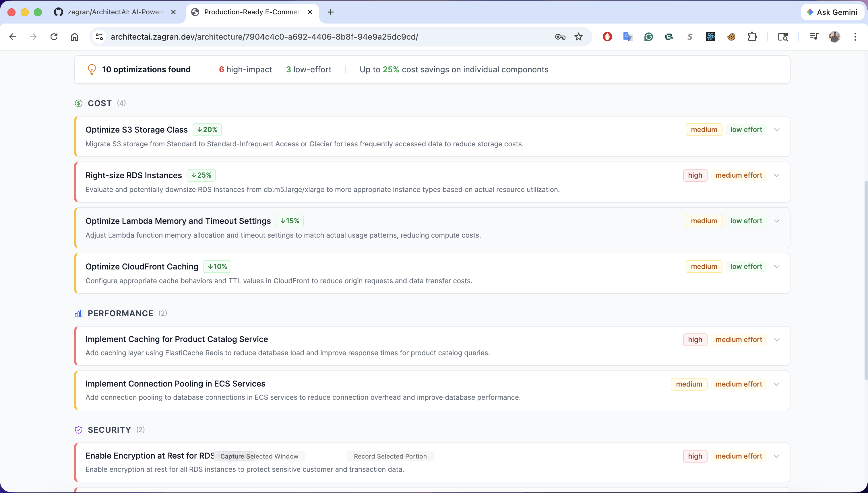This screenshot has height=493, width=868.
Task: Click the cookie extension icon
Action: 731,36
